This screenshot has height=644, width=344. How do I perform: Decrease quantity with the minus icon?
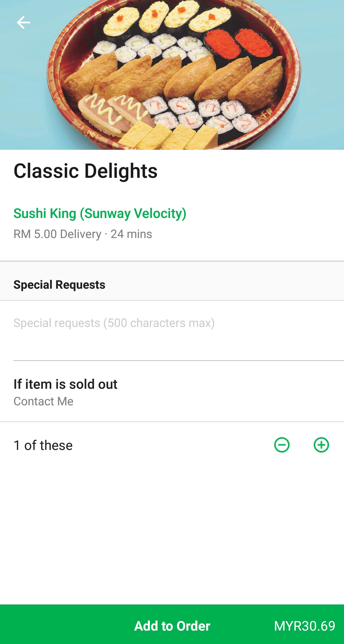[282, 445]
